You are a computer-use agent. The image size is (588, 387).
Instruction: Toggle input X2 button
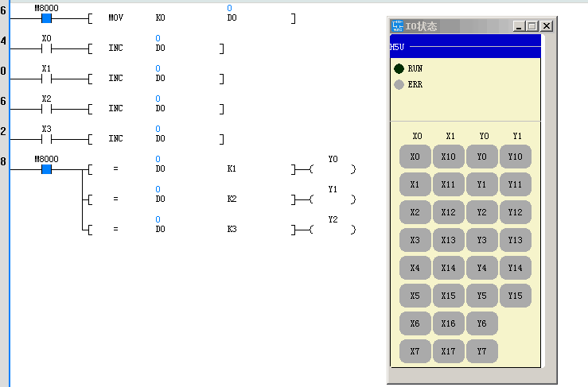click(x=415, y=212)
